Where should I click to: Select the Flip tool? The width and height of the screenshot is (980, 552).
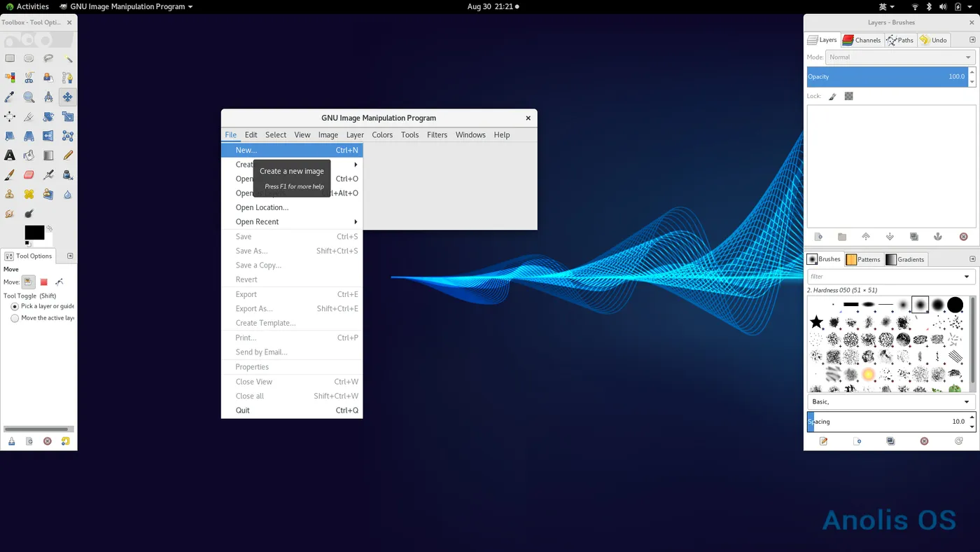click(48, 136)
